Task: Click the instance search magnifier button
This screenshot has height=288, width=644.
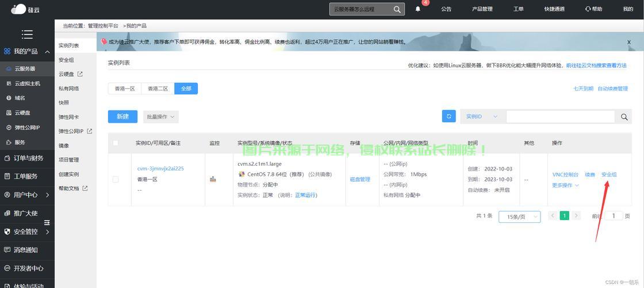Action: [x=624, y=117]
